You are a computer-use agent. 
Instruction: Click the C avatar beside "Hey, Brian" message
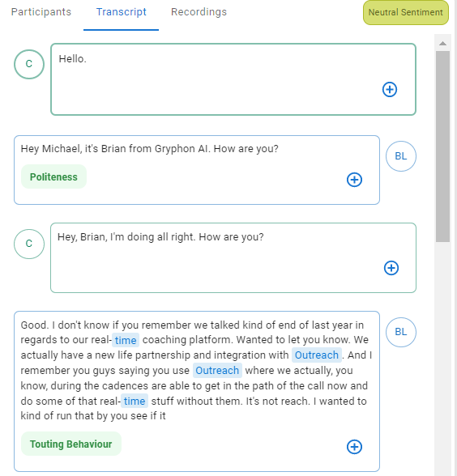29,244
